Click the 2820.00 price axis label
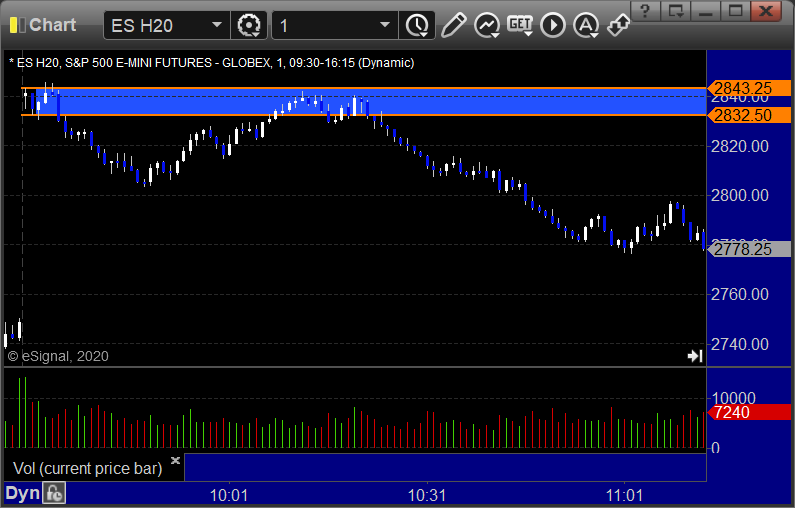Screen dimensions: 795x508 [740, 146]
